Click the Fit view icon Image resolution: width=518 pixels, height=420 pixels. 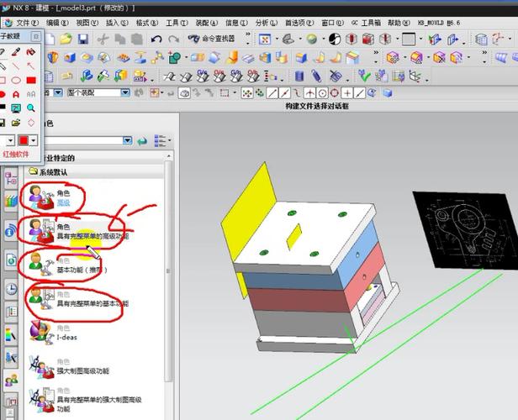click(x=265, y=39)
